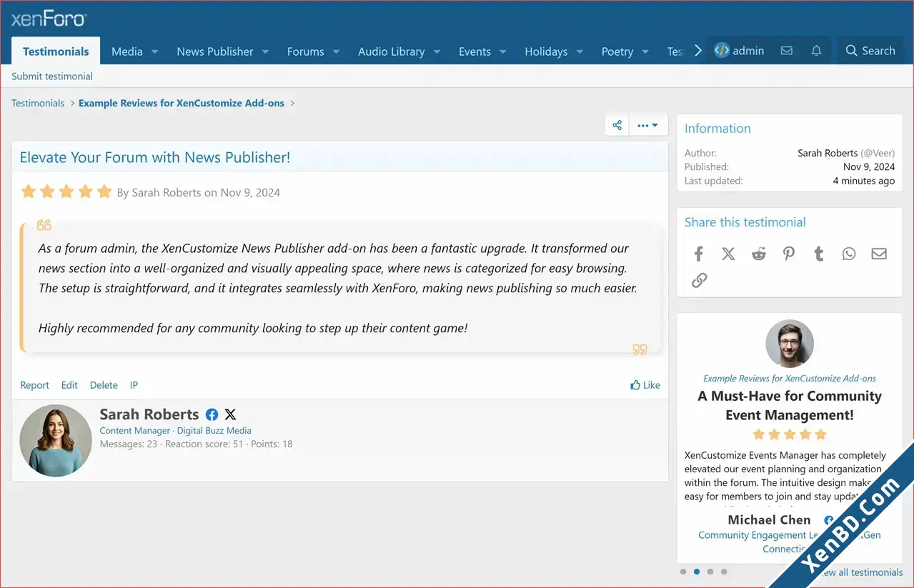The width and height of the screenshot is (914, 588).
Task: Click the 'Content Manager · Digital Buzz Media' text
Action: tap(175, 431)
